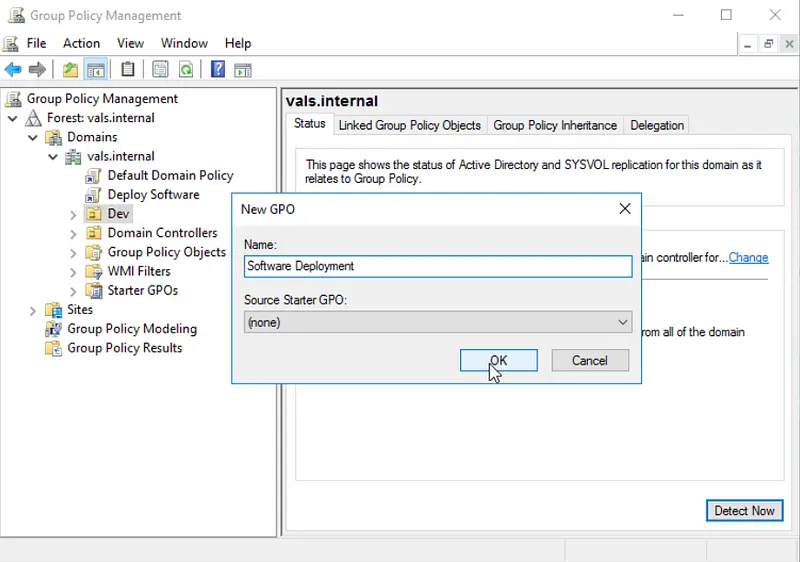Click the Detect Now button
The image size is (800, 562).
[744, 510]
